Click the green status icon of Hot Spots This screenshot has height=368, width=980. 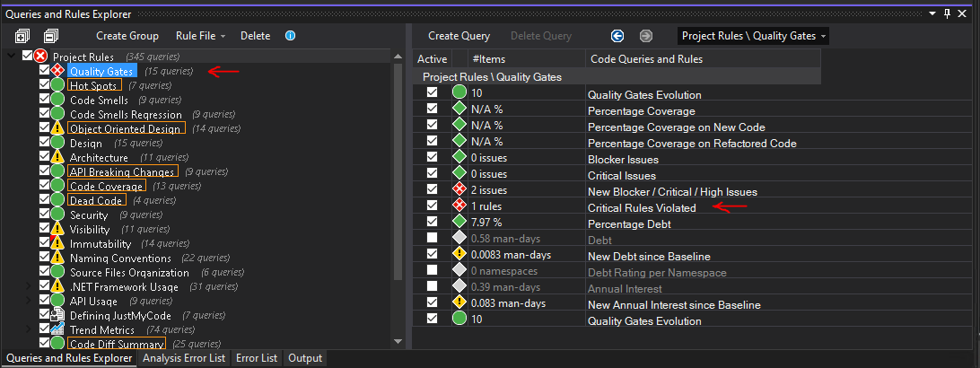(57, 85)
